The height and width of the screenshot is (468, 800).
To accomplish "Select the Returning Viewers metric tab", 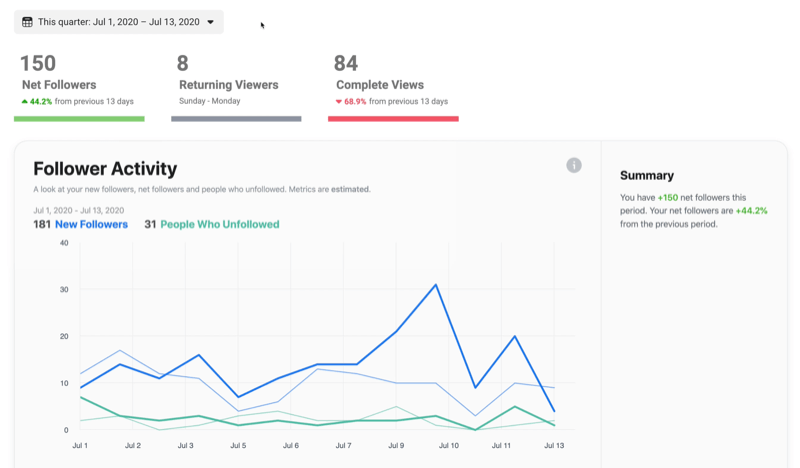I will pyautogui.click(x=236, y=87).
